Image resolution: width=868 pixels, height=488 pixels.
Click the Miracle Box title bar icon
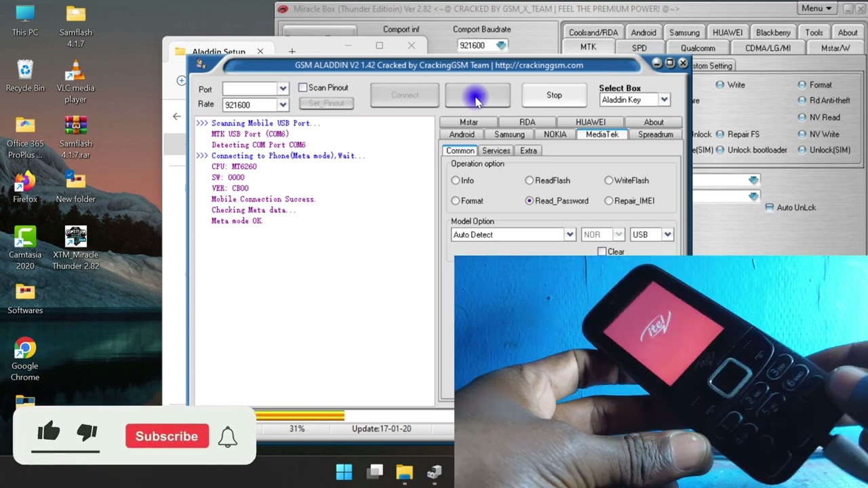pos(283,9)
